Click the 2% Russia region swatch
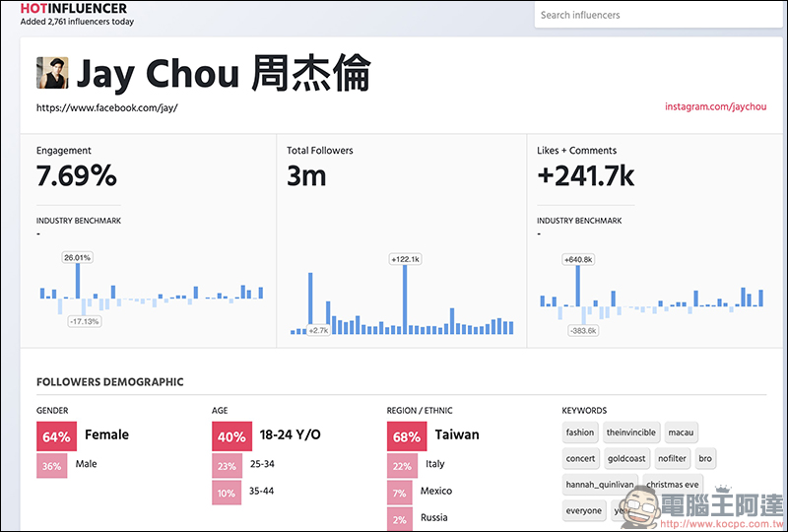The image size is (788, 532). [400, 519]
